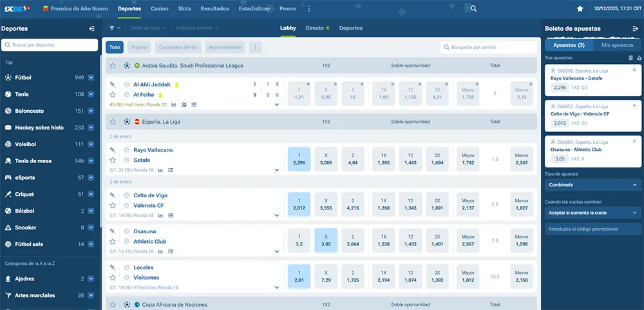644x310 pixels.
Task: Open more filters three-dot button
Action: pos(255,47)
